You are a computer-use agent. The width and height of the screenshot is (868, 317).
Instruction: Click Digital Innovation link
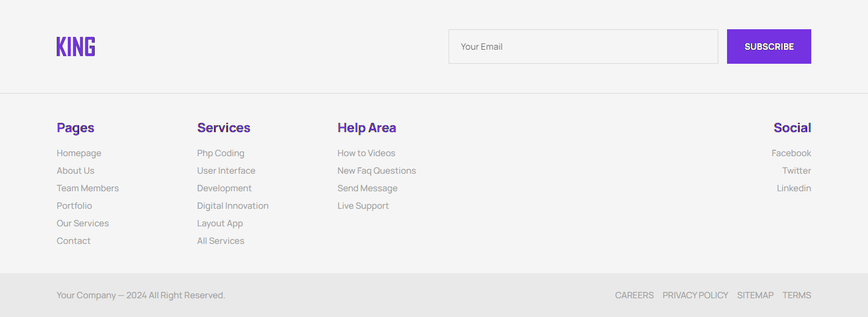pyautogui.click(x=233, y=206)
